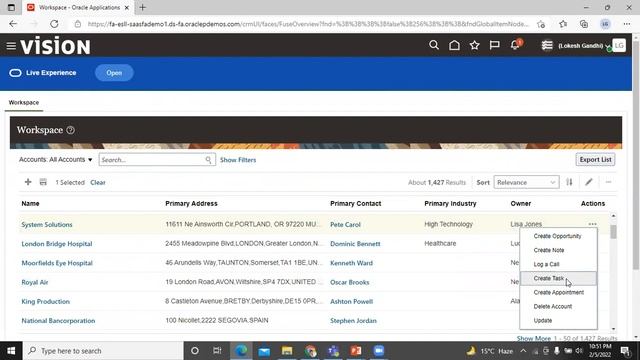640x360 pixels.
Task: Click the search magnifier in the Search field
Action: tap(208, 160)
